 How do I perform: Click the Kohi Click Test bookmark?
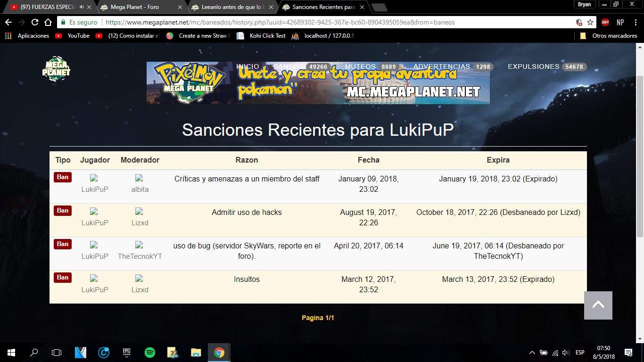click(x=267, y=36)
